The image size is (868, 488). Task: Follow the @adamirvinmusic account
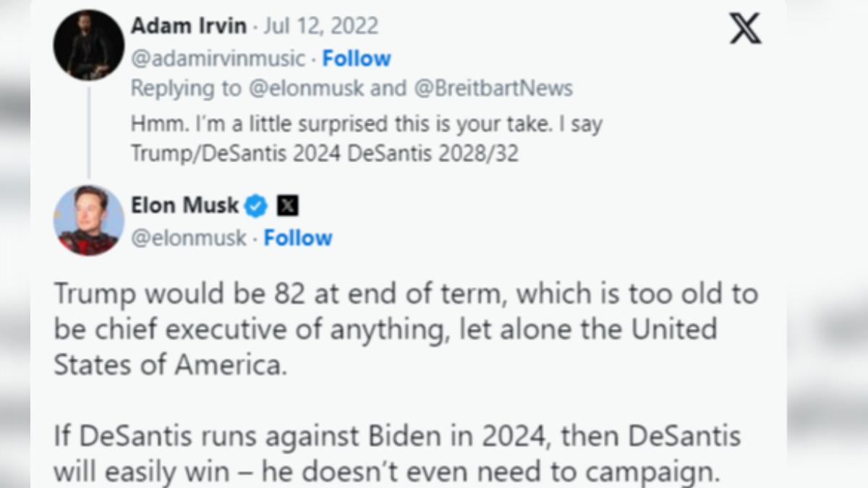coord(356,59)
